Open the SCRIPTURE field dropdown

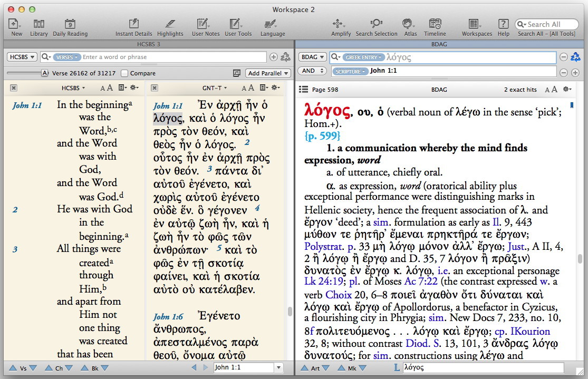(x=350, y=71)
